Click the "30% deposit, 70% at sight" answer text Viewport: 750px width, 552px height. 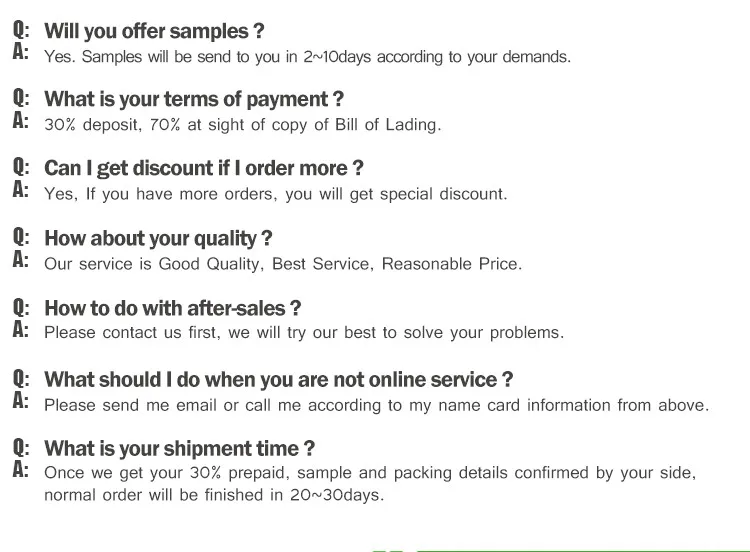(242, 125)
